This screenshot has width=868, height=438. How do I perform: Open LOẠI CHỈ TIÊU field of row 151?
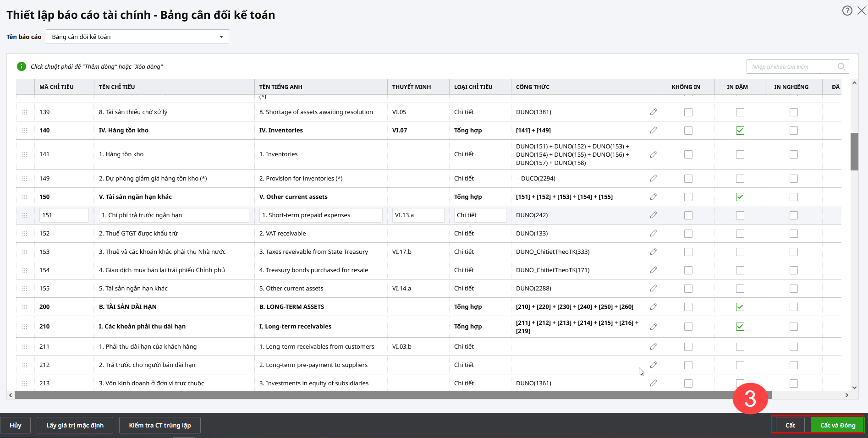[480, 215]
